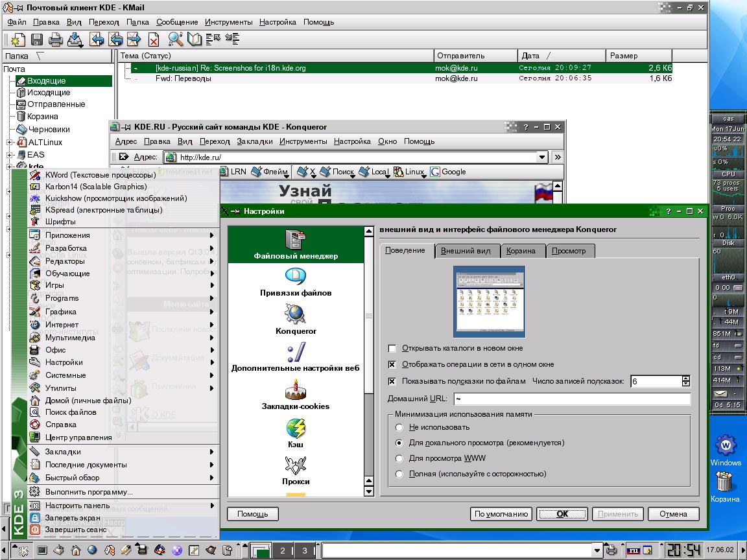Select the Не использовать radio button
747x560 pixels.
coord(399,427)
